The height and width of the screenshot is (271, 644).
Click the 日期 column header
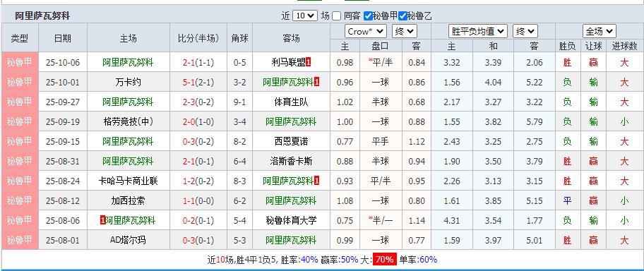[x=62, y=38]
